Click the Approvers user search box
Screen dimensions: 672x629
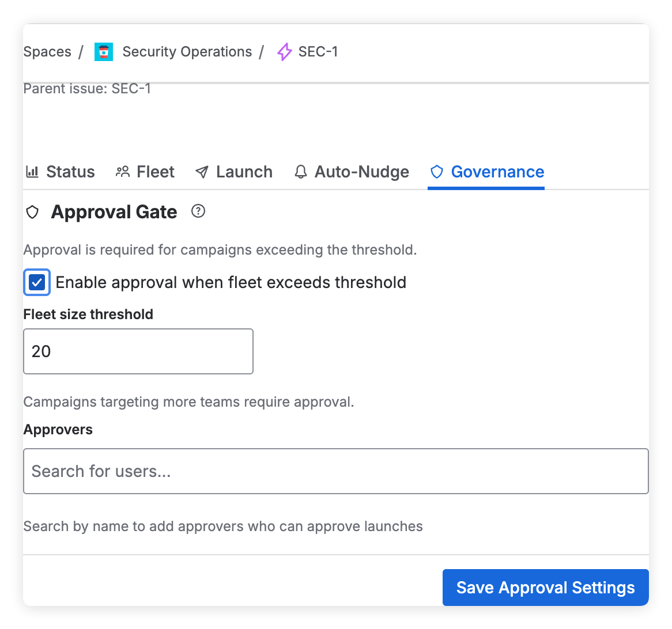point(336,471)
